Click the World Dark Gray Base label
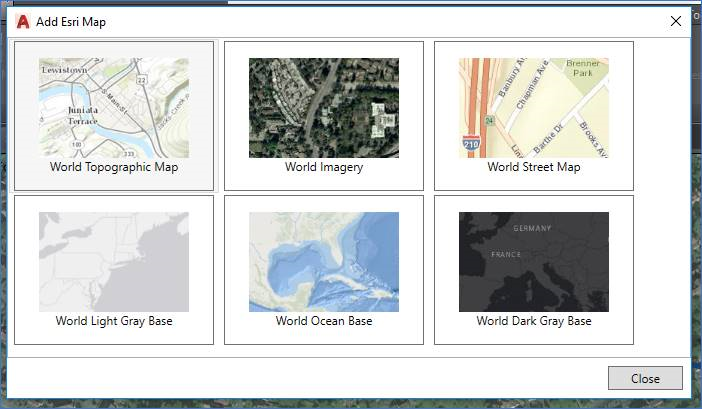 click(x=534, y=321)
